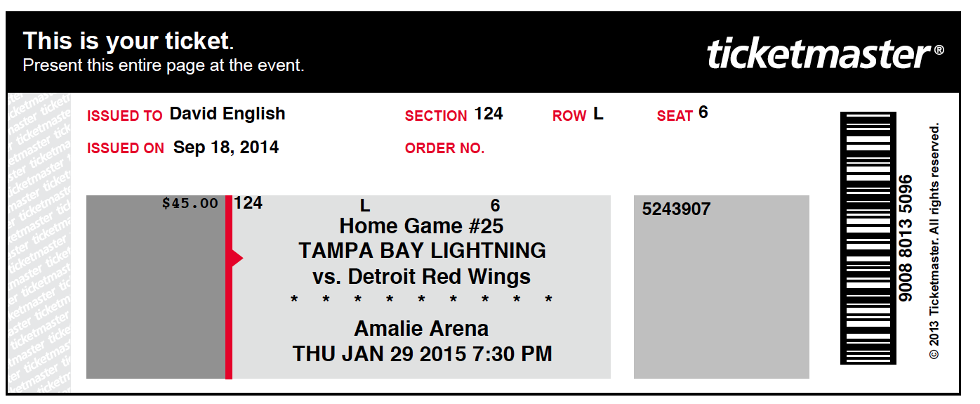Viewport: 980px width, 404px height.
Task: Click the ticketmaster logo
Action: pos(818,54)
